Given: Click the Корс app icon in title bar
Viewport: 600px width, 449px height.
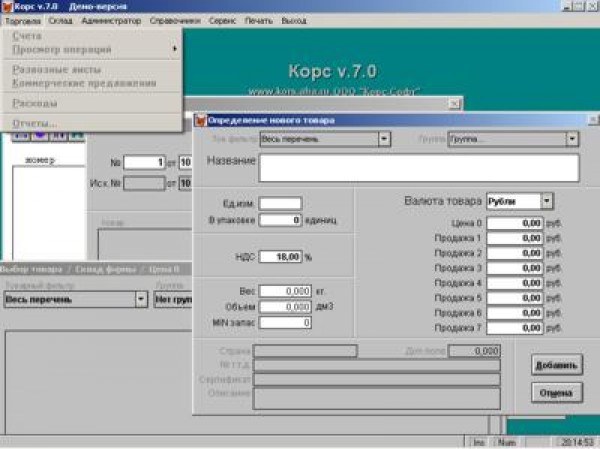Looking at the screenshot, I should (x=8, y=6).
